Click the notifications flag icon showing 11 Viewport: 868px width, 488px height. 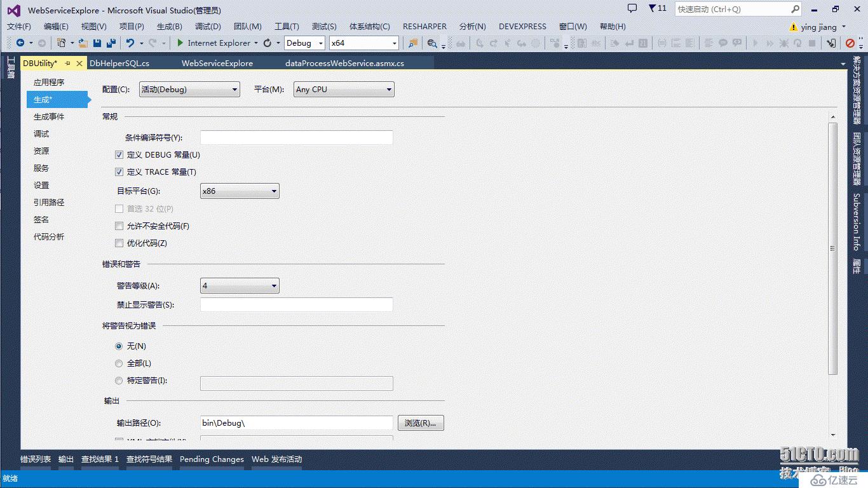[x=657, y=8]
